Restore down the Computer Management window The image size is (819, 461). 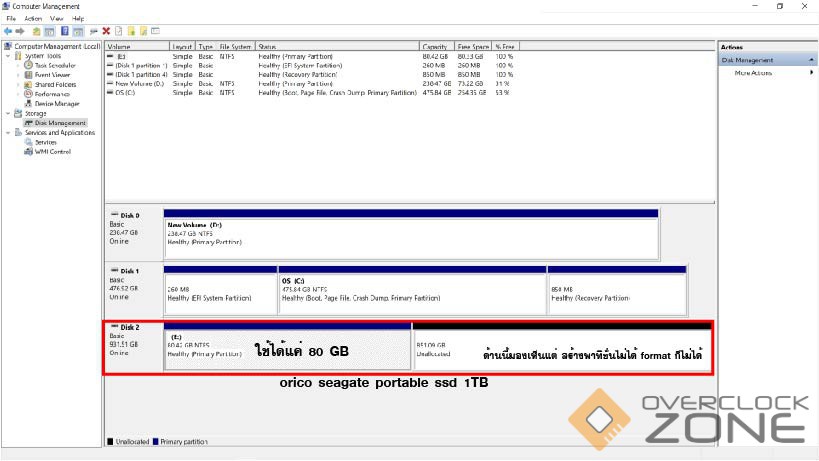pyautogui.click(x=780, y=6)
